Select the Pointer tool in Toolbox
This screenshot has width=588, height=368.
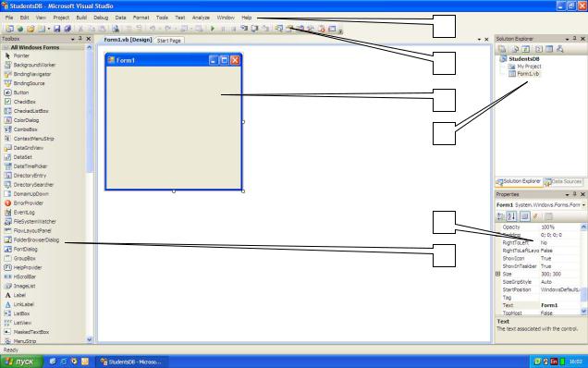[x=21, y=55]
